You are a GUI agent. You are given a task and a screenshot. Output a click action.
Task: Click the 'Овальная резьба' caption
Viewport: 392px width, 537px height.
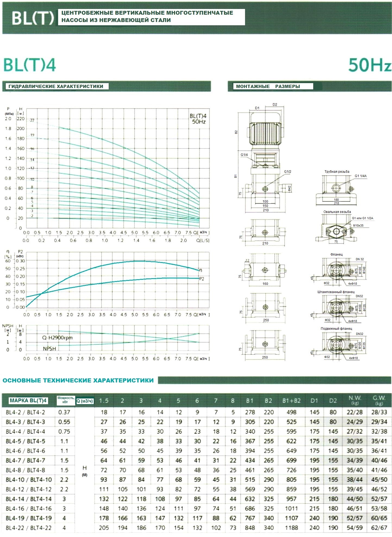pos(337,212)
